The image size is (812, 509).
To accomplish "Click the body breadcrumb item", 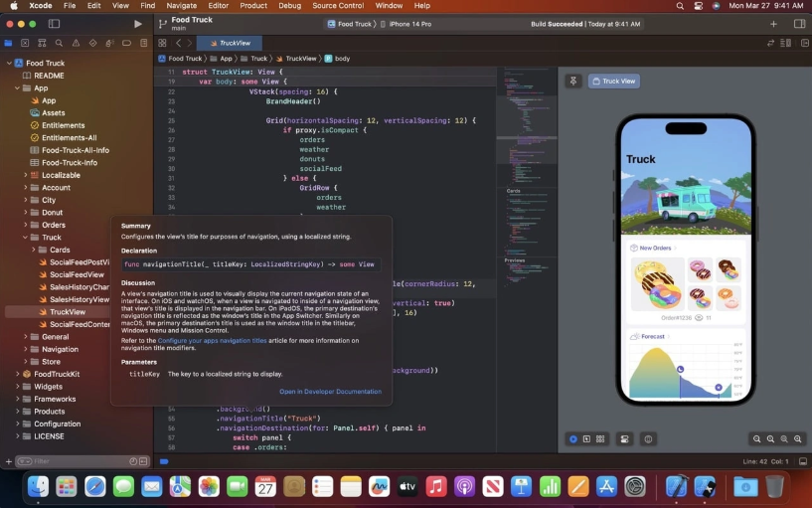I will coord(337,59).
